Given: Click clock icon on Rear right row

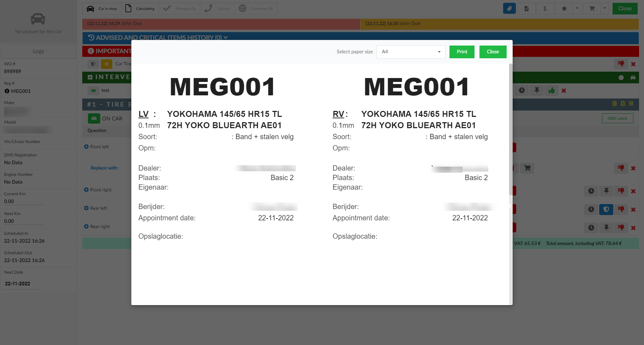Looking at the screenshot, I should [x=591, y=228].
